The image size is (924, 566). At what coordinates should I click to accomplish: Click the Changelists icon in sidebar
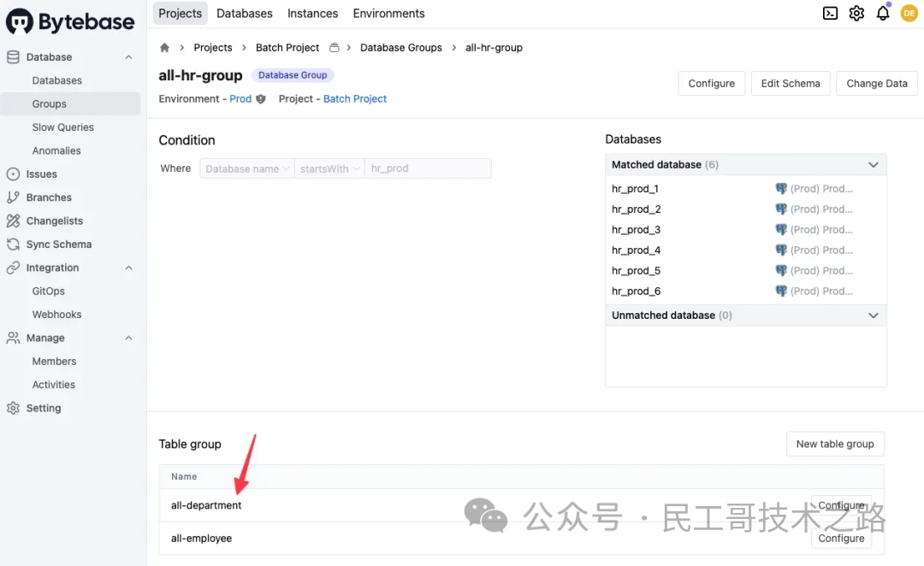[x=13, y=221]
